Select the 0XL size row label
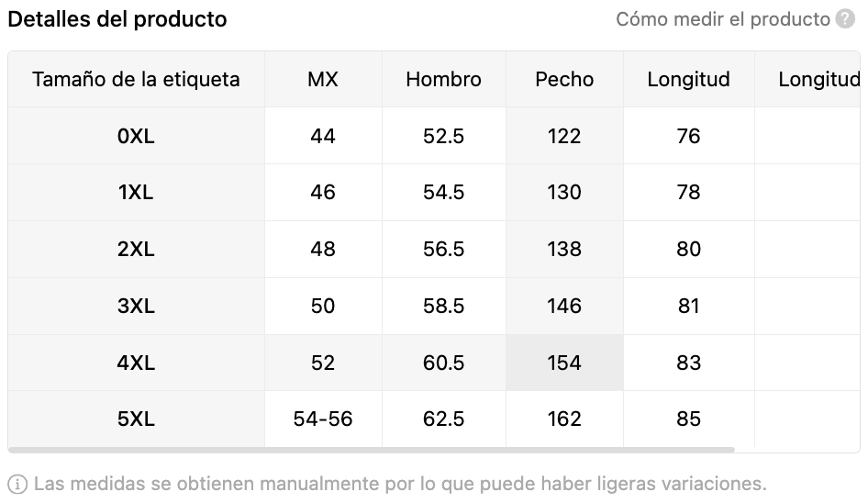 (x=136, y=136)
